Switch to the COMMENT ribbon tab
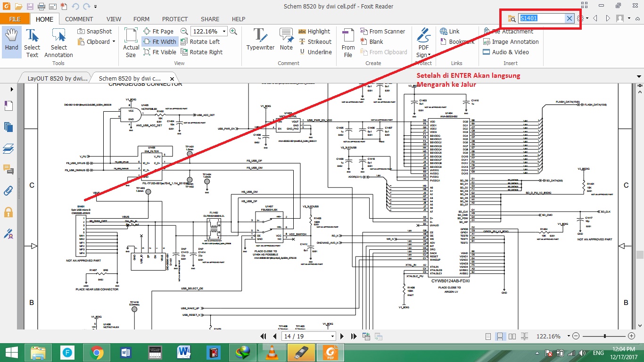This screenshot has width=644, height=362. point(79,19)
